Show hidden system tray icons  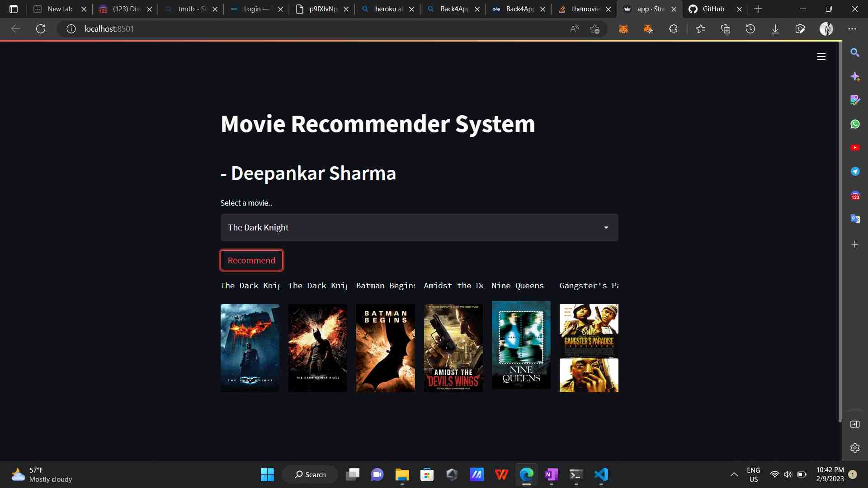734,474
